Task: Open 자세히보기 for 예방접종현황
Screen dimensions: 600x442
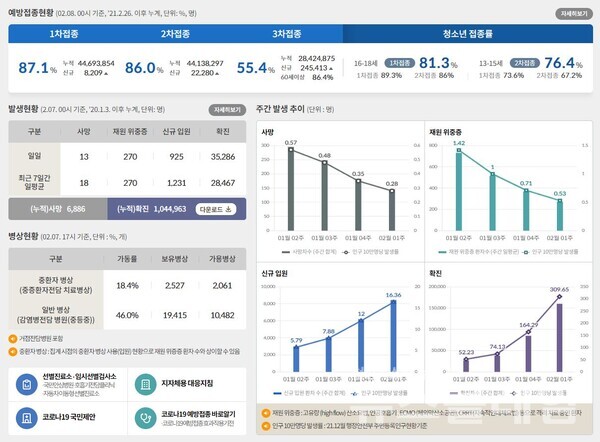Action: (x=571, y=15)
